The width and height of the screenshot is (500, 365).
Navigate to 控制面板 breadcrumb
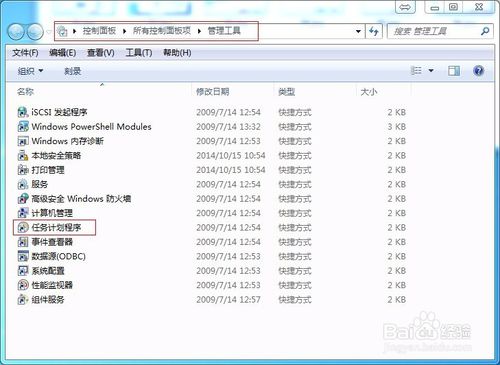pyautogui.click(x=99, y=31)
